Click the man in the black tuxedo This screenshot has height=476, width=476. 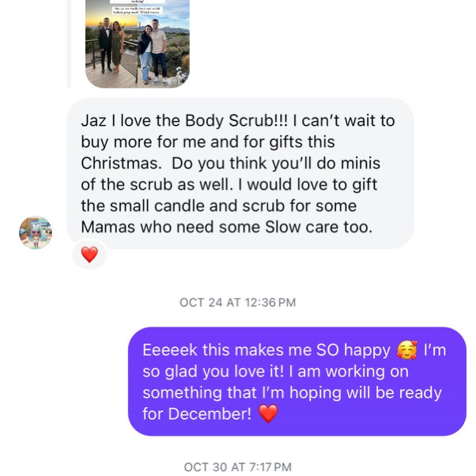pyautogui.click(x=106, y=45)
